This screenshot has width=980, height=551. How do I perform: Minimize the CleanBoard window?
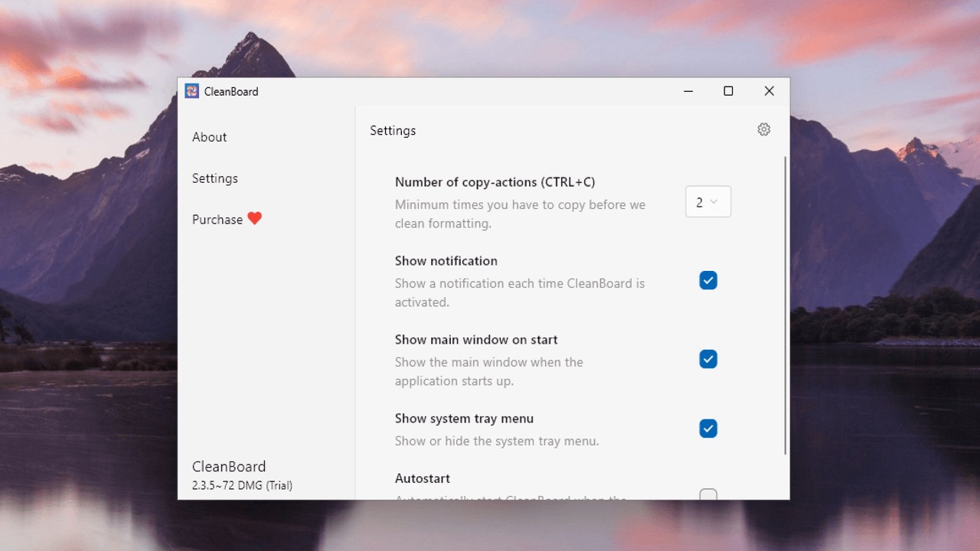688,91
